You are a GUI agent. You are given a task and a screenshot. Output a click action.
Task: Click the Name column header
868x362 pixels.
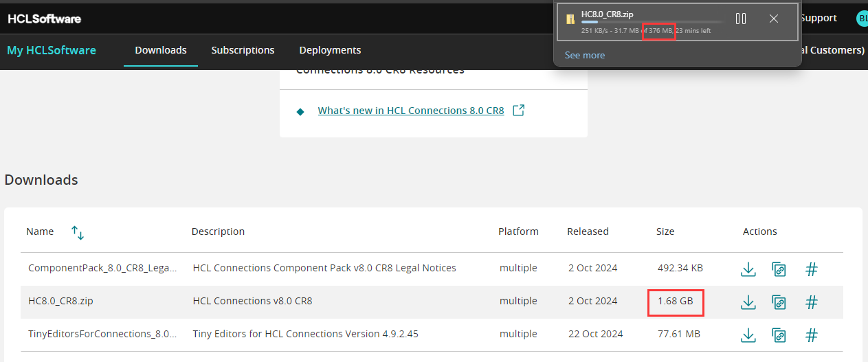click(x=40, y=231)
